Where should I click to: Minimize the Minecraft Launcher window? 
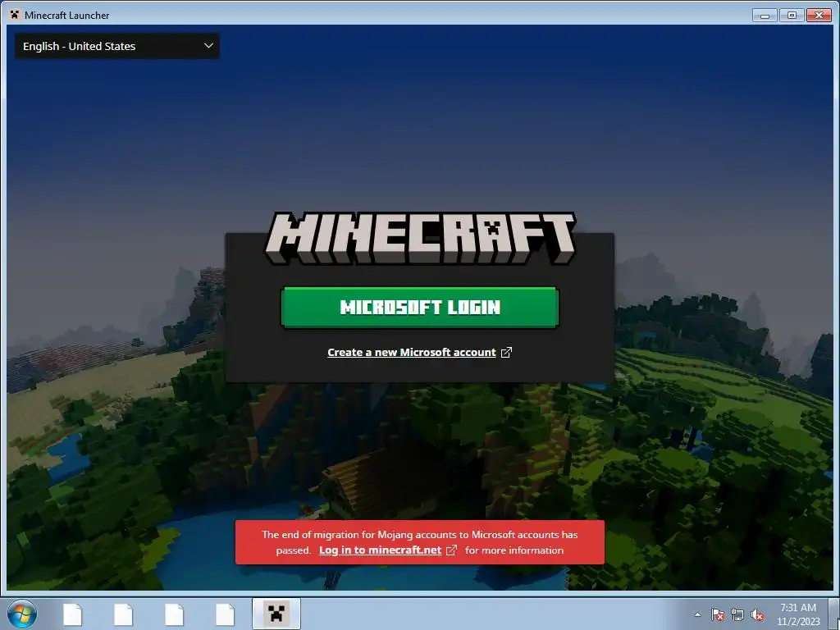[765, 15]
